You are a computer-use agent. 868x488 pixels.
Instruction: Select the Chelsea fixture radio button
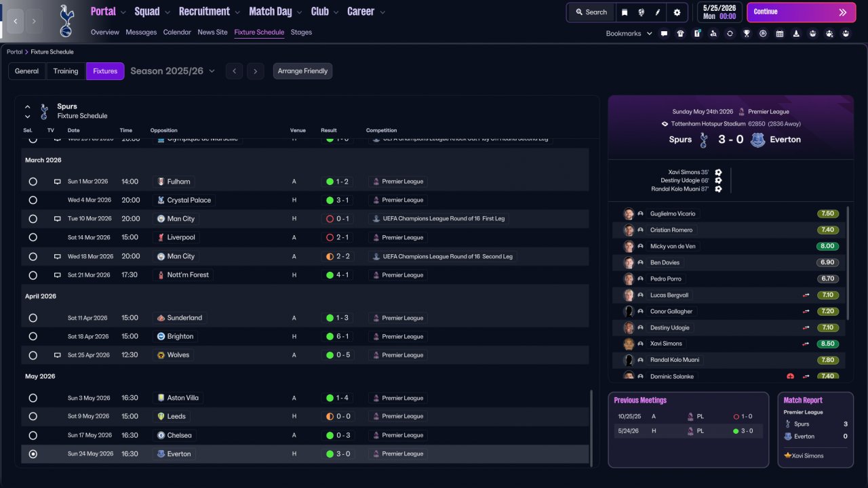pyautogui.click(x=33, y=436)
